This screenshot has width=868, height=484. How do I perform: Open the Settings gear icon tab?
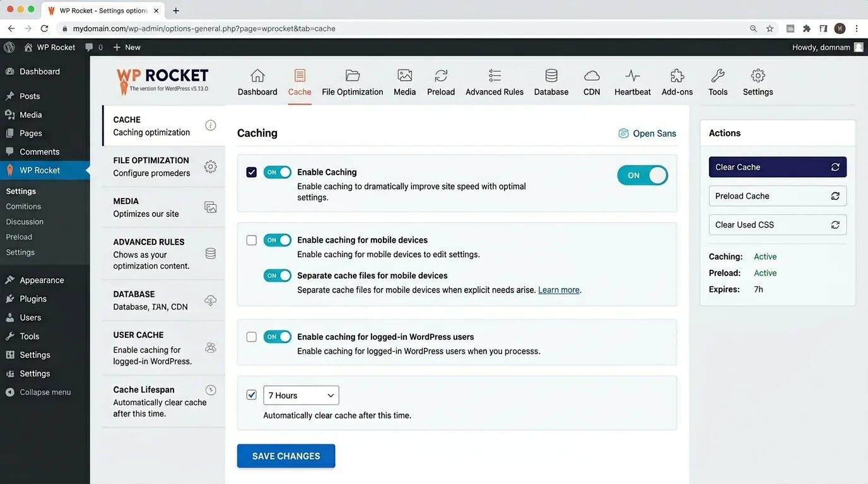pos(758,76)
